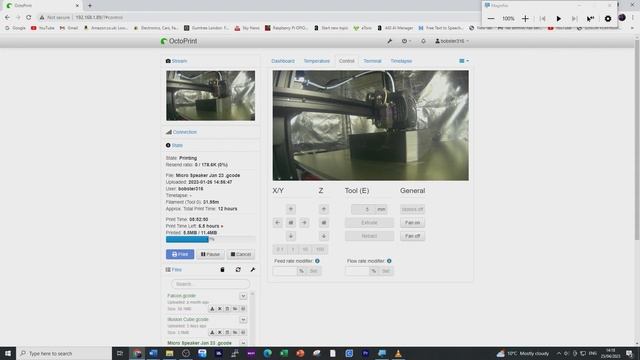Click the print progress bar

tap(211, 239)
